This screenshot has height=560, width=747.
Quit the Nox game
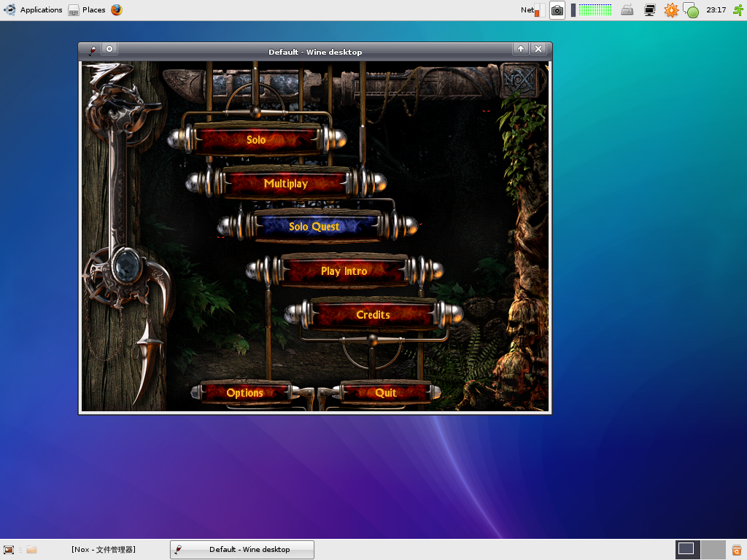point(386,393)
